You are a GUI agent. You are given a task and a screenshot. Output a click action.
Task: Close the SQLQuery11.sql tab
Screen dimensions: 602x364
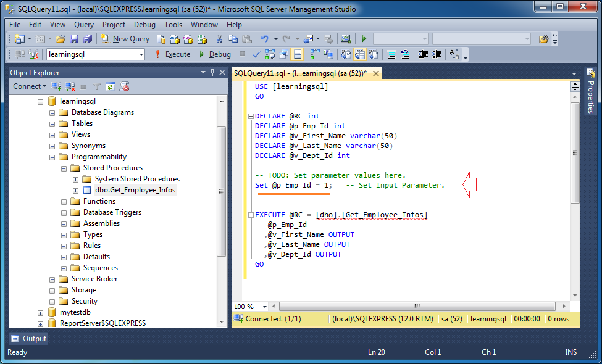click(375, 73)
